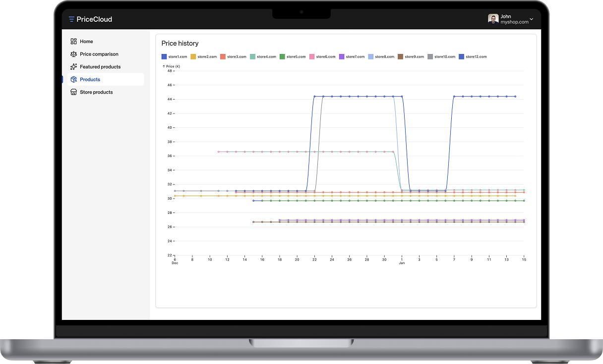Screen dimensions: 603x364
Task: Expand the user account dropdown chevron
Action: (532, 19)
